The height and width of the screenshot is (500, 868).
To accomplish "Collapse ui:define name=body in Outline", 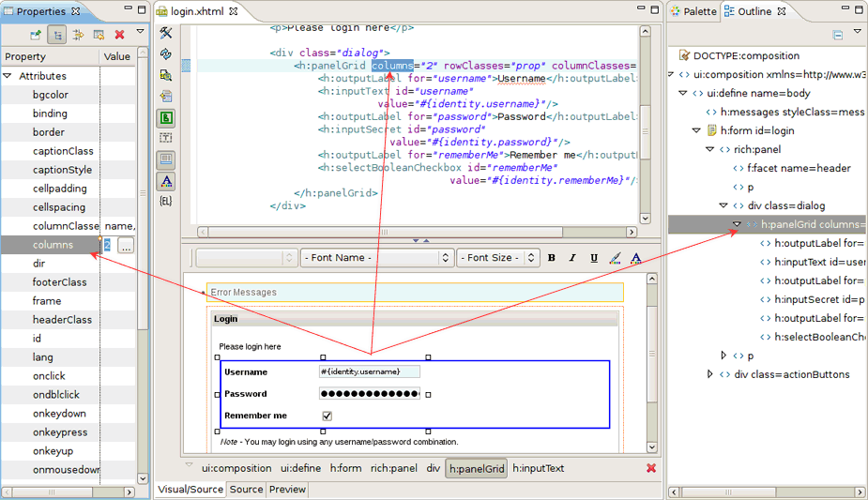I will tap(683, 93).
